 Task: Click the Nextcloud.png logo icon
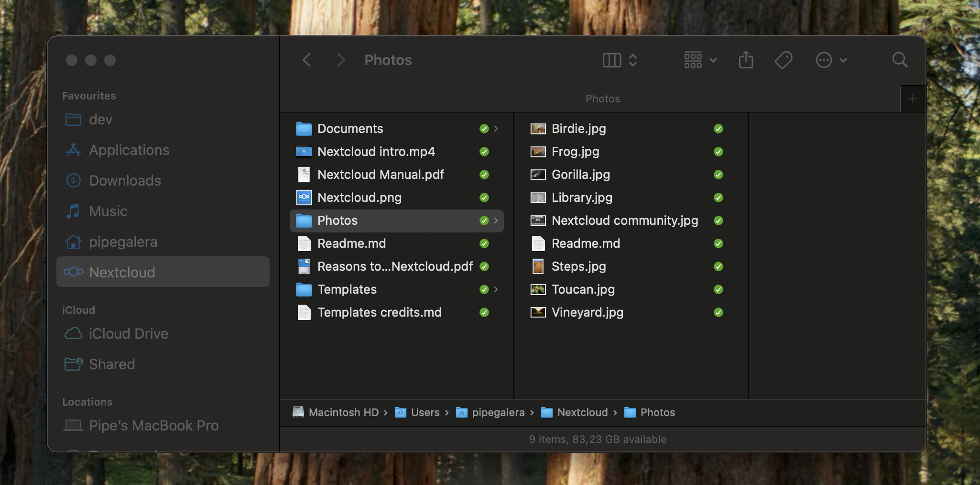pos(304,198)
